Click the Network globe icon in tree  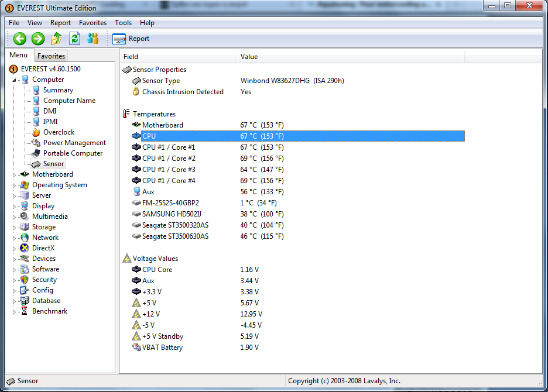tap(25, 238)
